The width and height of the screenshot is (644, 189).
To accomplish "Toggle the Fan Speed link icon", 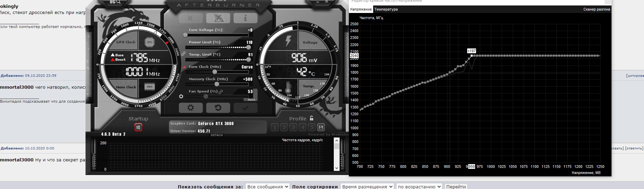I will coord(221,91).
